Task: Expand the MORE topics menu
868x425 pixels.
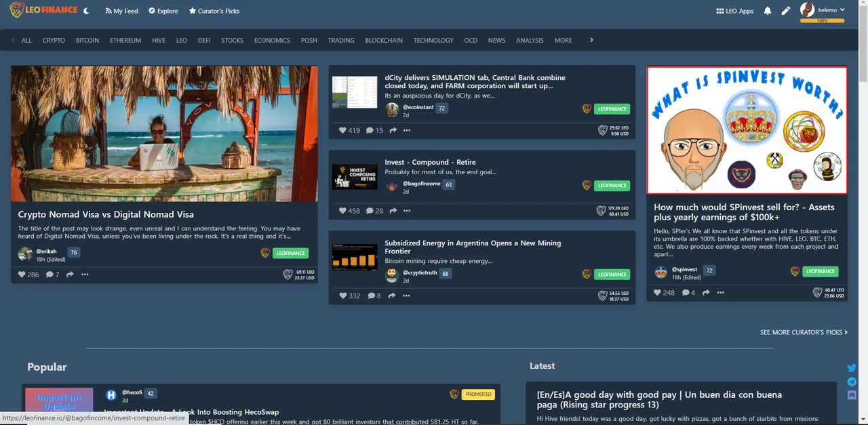Action: click(x=563, y=40)
